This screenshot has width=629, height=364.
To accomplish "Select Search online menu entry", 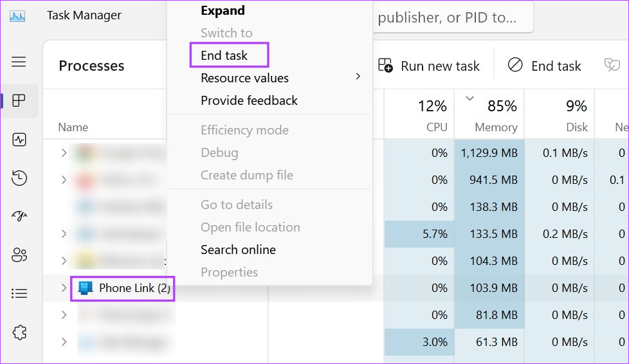I will coord(238,250).
